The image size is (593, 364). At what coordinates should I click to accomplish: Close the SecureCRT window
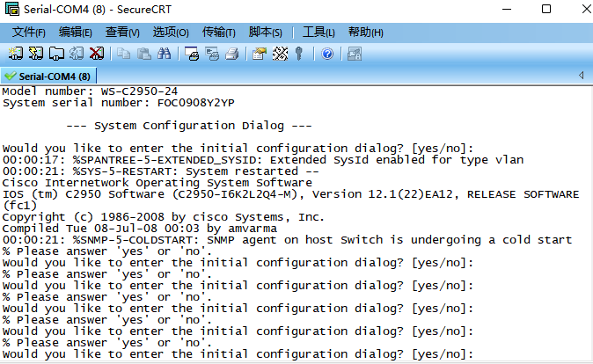pos(586,9)
